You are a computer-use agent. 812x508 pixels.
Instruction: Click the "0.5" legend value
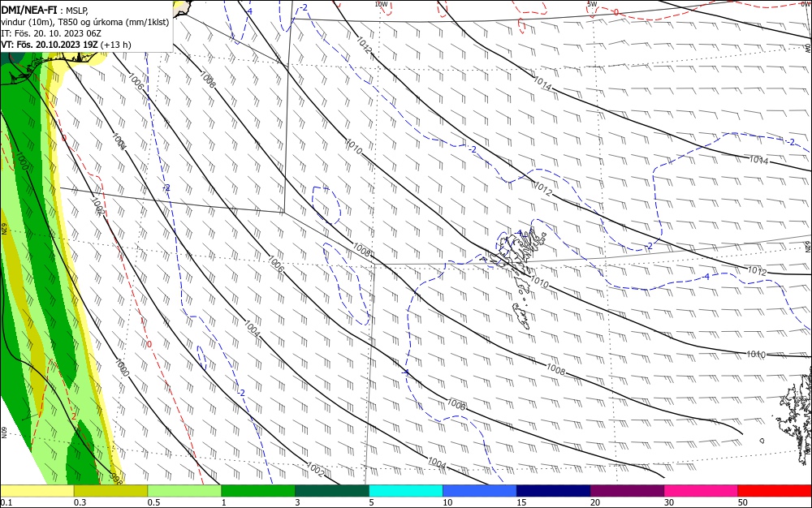click(153, 502)
